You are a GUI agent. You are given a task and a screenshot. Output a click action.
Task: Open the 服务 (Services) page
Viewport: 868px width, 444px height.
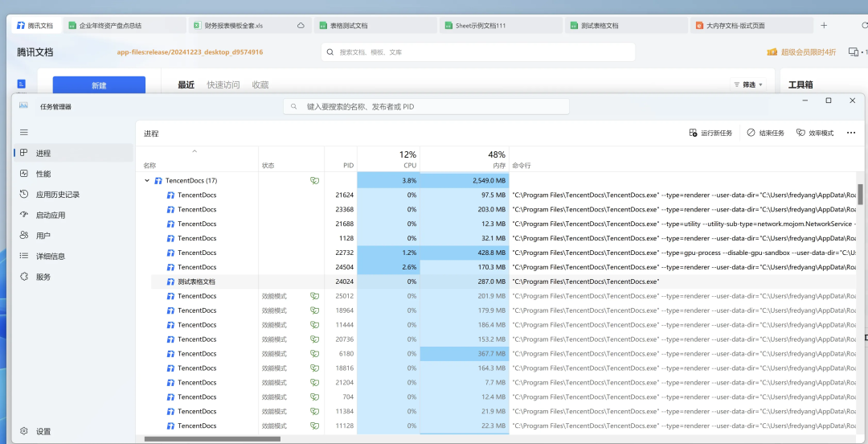(74, 277)
